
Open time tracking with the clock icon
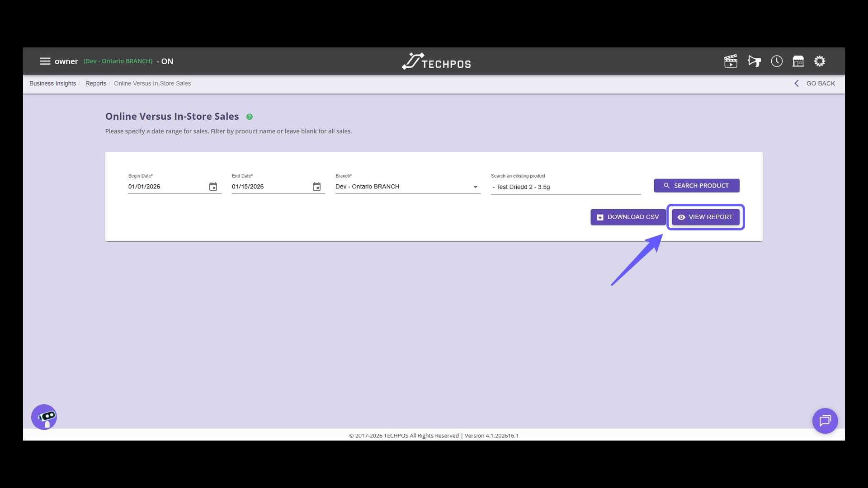pos(776,61)
